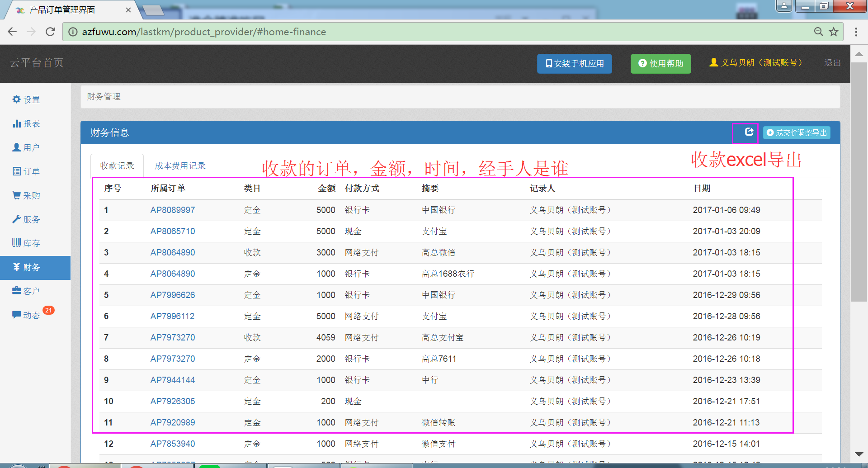The height and width of the screenshot is (468, 868).
Task: Close the 产品订单管理界面 browser tab
Action: coord(128,10)
